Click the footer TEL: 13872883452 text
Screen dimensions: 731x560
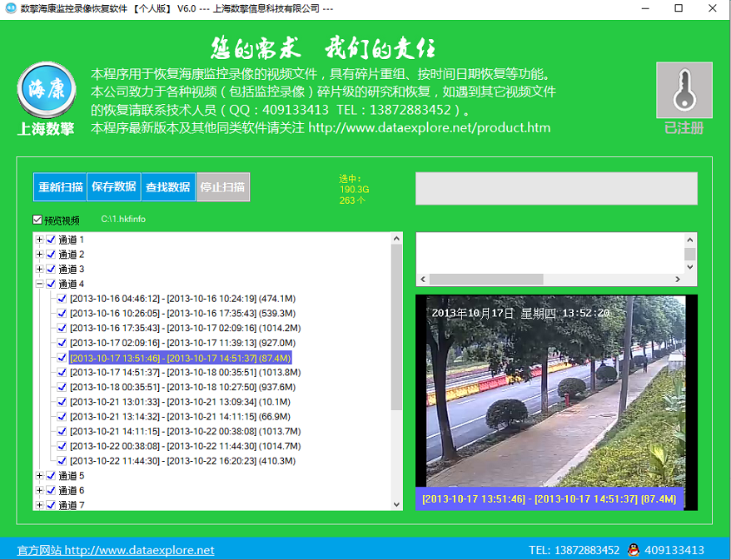point(574,550)
